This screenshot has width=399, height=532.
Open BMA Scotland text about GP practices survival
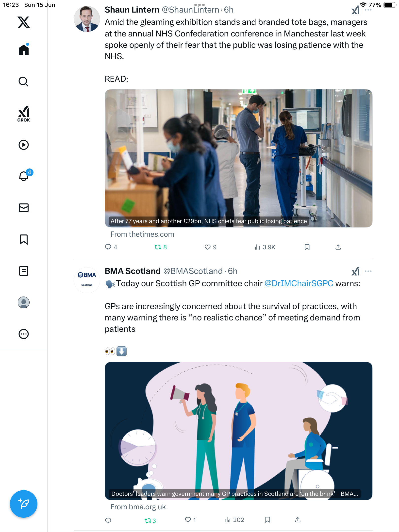pyautogui.click(x=233, y=317)
